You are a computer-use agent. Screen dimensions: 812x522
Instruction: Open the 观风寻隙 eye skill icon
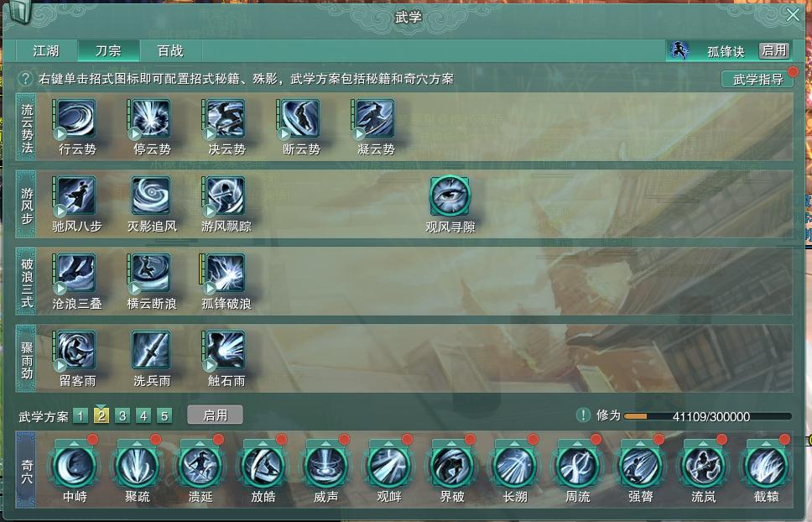point(450,196)
